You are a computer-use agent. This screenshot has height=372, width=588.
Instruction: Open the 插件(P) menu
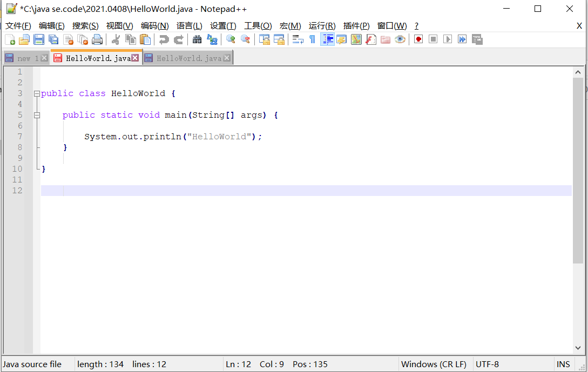click(356, 26)
